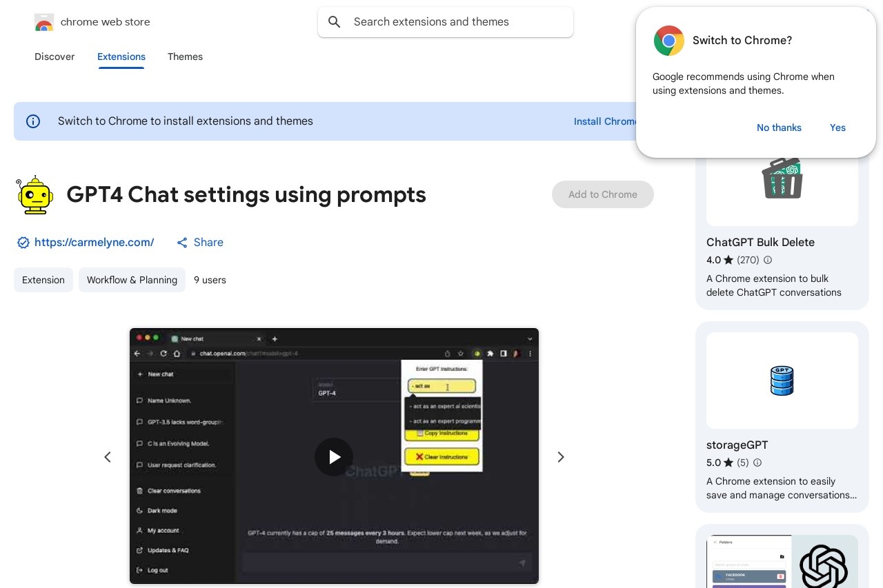Click the chrome web store title text
The height and width of the screenshot is (588, 883).
[106, 22]
